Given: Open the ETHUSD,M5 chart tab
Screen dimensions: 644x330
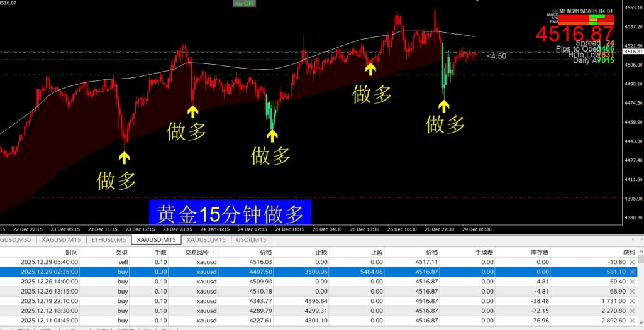Looking at the screenshot, I should [x=109, y=239].
